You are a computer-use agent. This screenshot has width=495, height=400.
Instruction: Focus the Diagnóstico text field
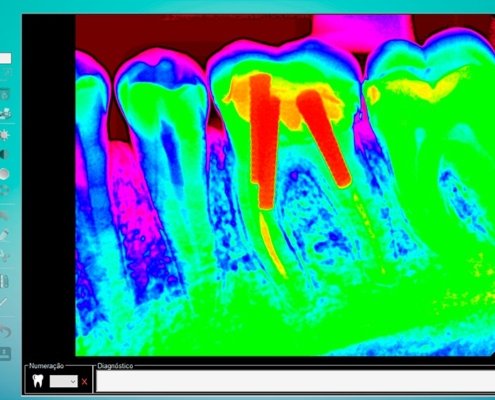point(295,381)
